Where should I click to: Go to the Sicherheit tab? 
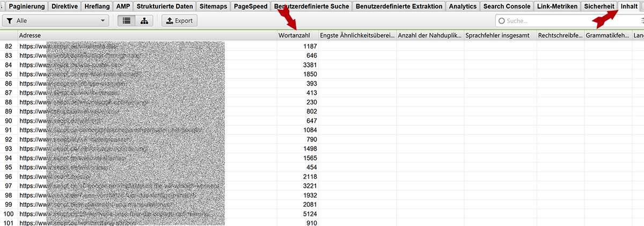coord(599,6)
